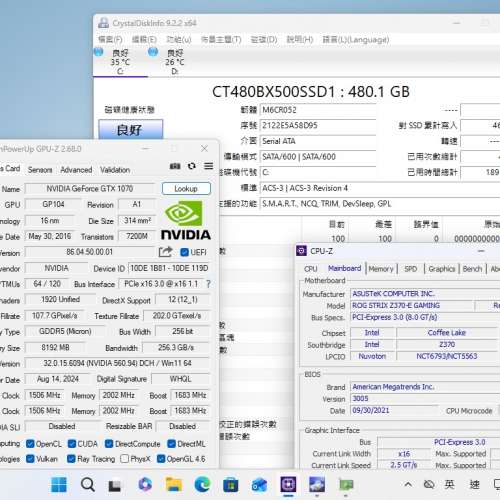This screenshot has height=500, width=500.
Task: Click CPU-Z title bar app icon
Action: 301,251
